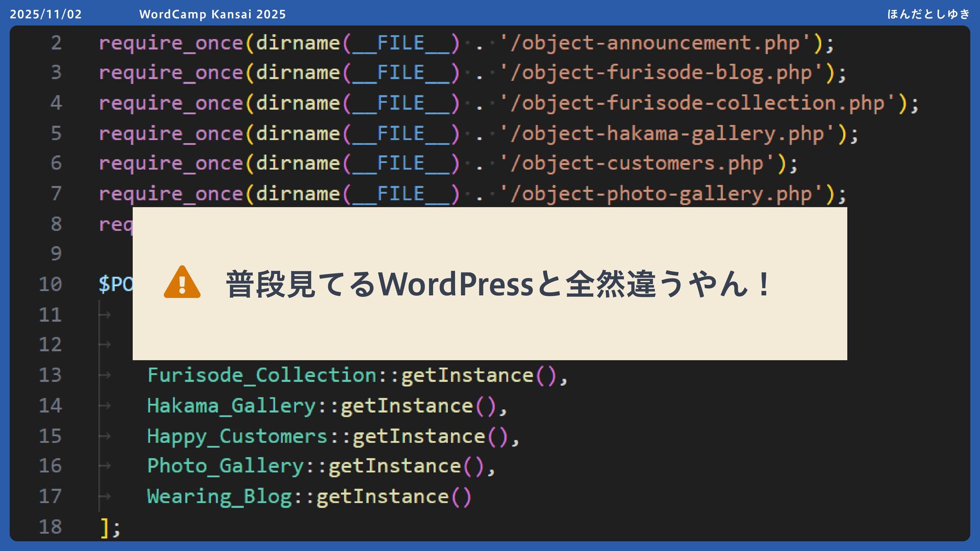Click the orange warning triangle icon
980x551 pixels.
tap(182, 283)
